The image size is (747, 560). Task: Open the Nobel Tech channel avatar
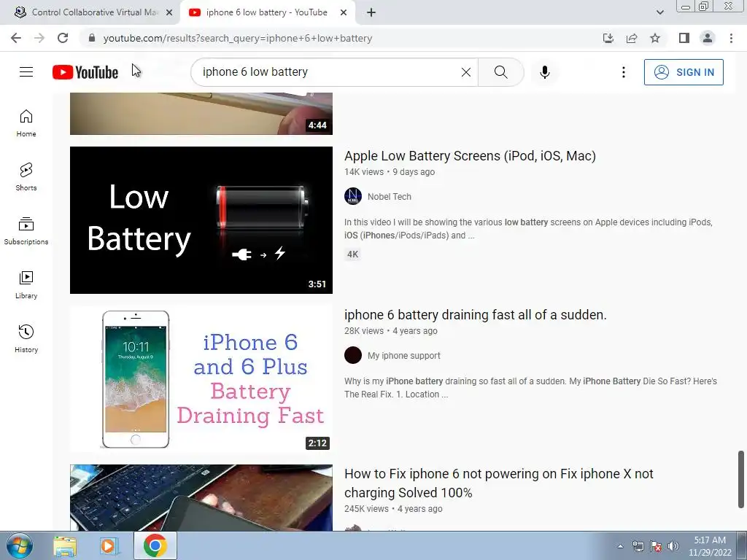click(x=353, y=196)
